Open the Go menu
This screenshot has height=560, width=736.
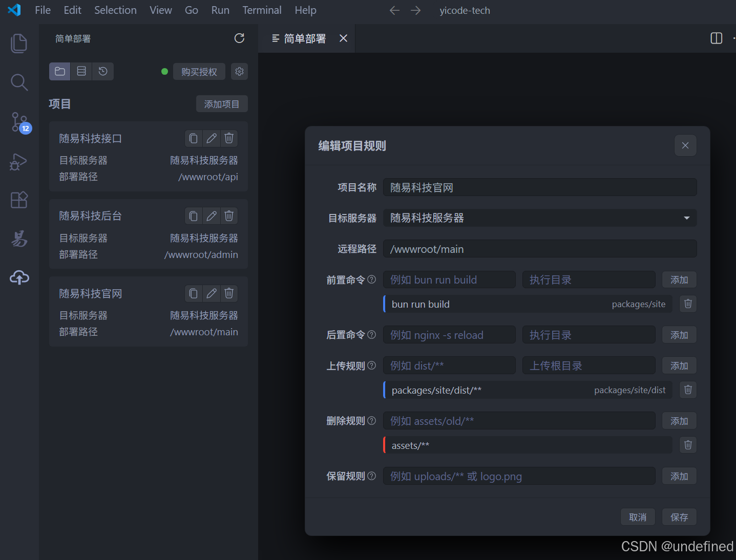tap(192, 10)
